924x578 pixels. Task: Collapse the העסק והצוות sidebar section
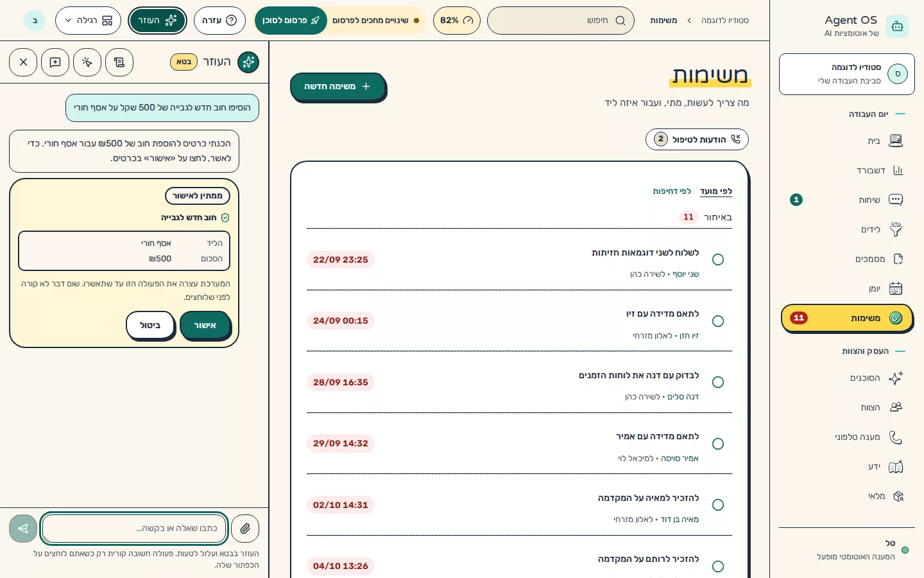point(865,351)
